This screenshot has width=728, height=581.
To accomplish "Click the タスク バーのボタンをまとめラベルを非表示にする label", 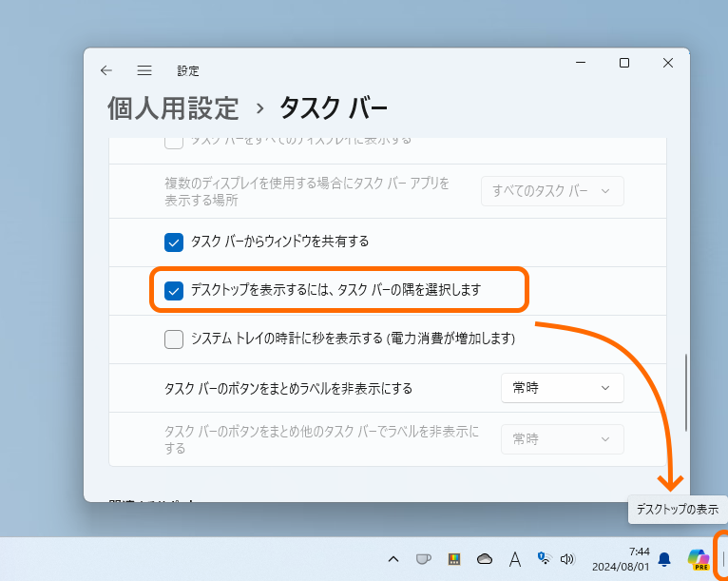I will point(288,388).
